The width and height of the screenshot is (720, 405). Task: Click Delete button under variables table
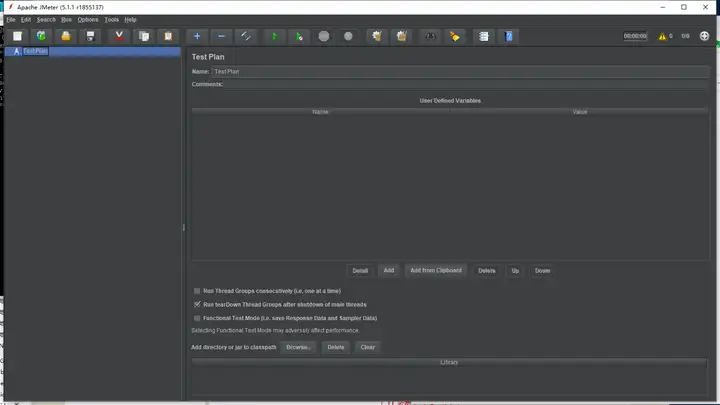[486, 270]
